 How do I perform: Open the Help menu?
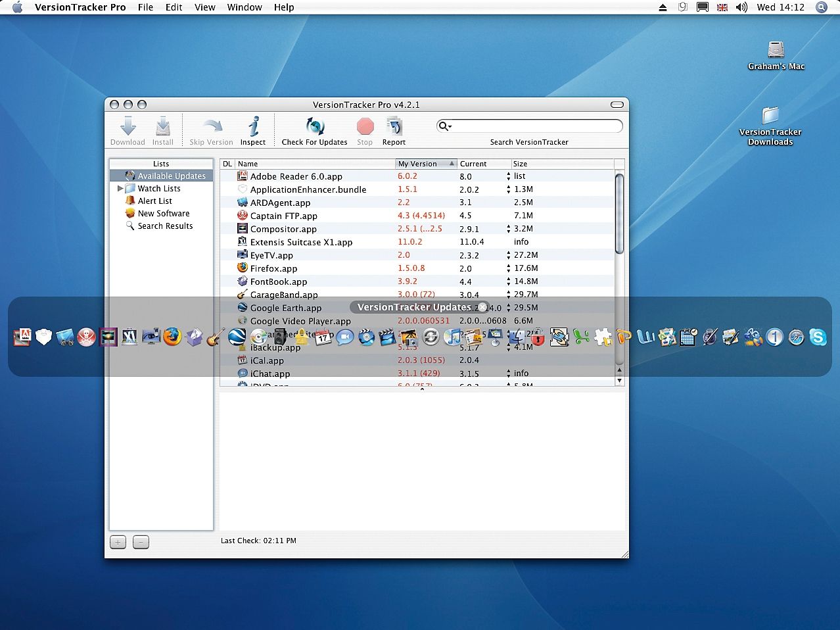(x=284, y=7)
